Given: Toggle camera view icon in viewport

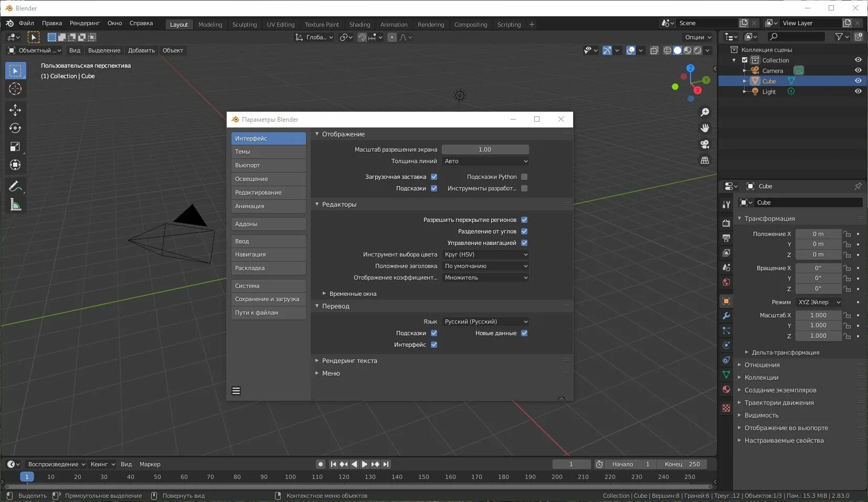Looking at the screenshot, I should (705, 144).
